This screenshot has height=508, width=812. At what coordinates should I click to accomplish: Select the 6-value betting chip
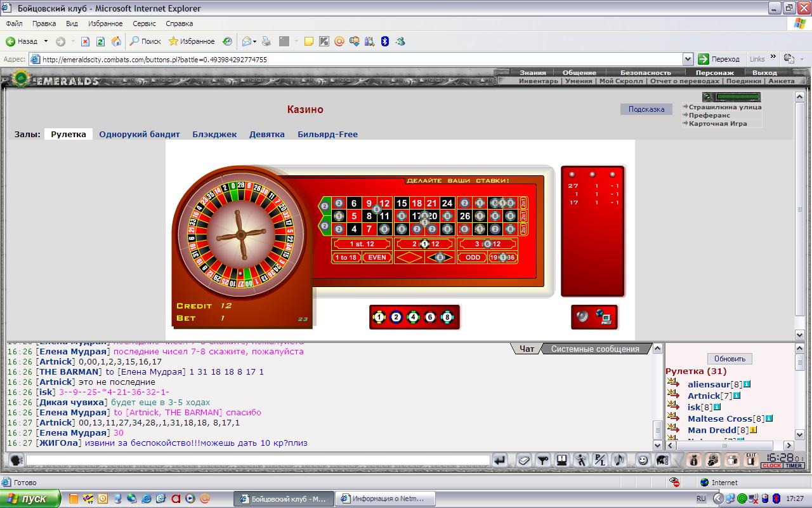430,317
